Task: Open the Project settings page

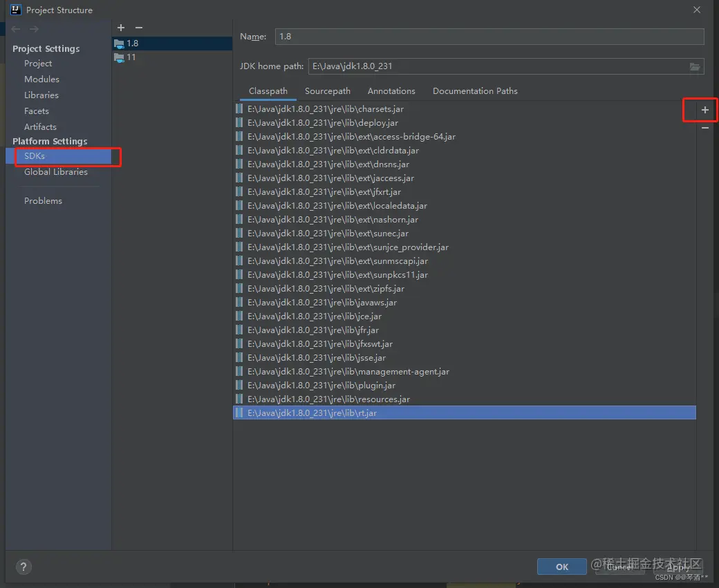Action: [x=38, y=64]
